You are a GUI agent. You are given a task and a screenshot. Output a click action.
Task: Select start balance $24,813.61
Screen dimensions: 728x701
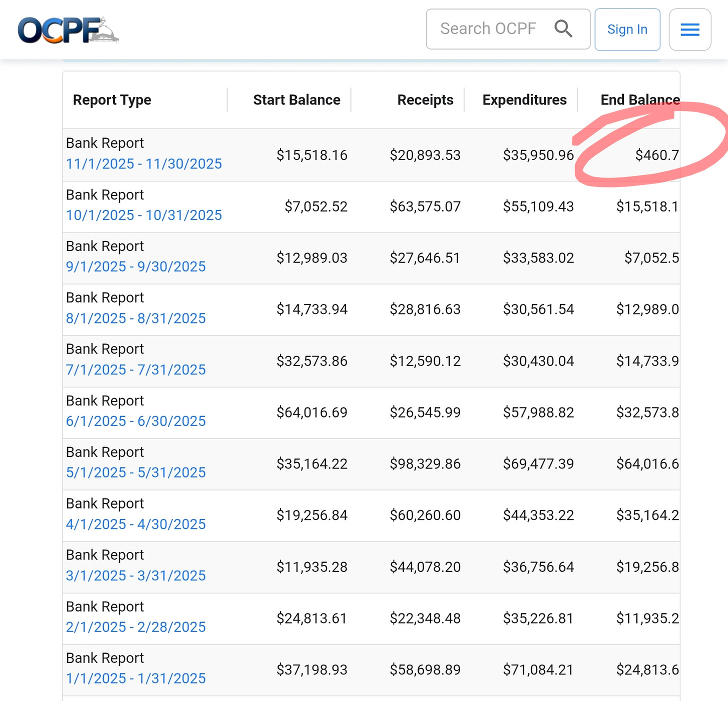click(x=312, y=618)
